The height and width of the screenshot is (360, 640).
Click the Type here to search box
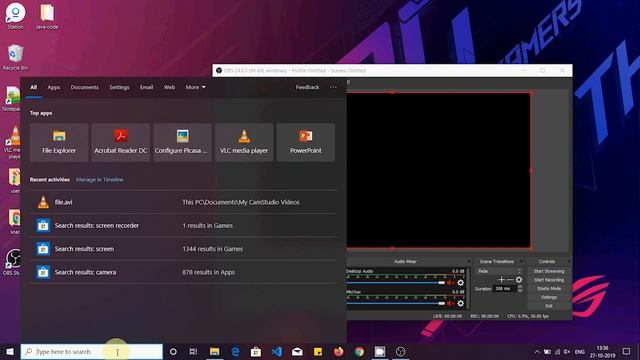point(92,351)
